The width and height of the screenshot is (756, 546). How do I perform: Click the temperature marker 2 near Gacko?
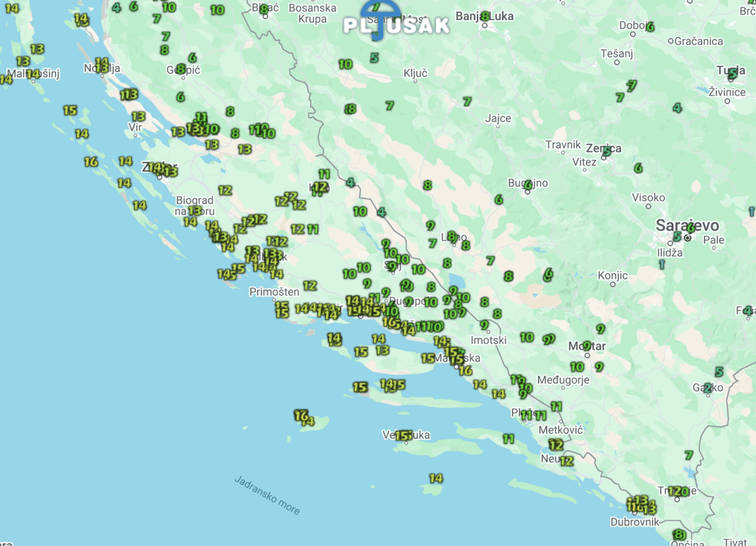pos(708,387)
